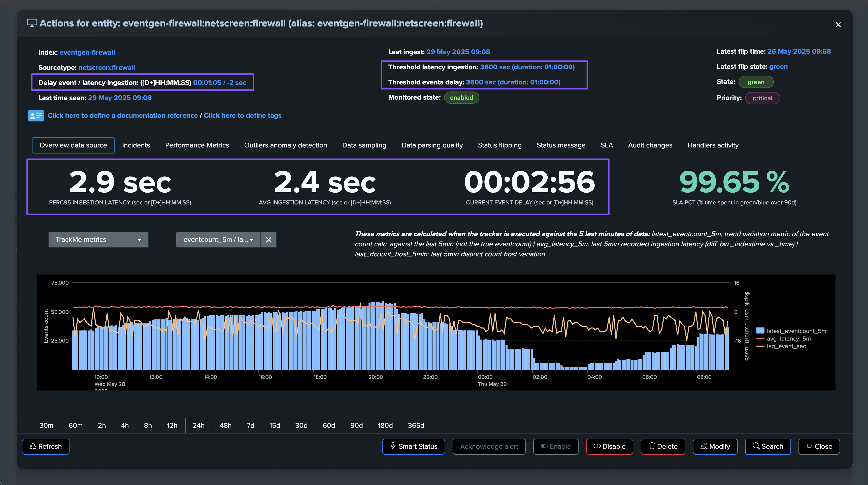Click the Delete trash icon

(652, 446)
